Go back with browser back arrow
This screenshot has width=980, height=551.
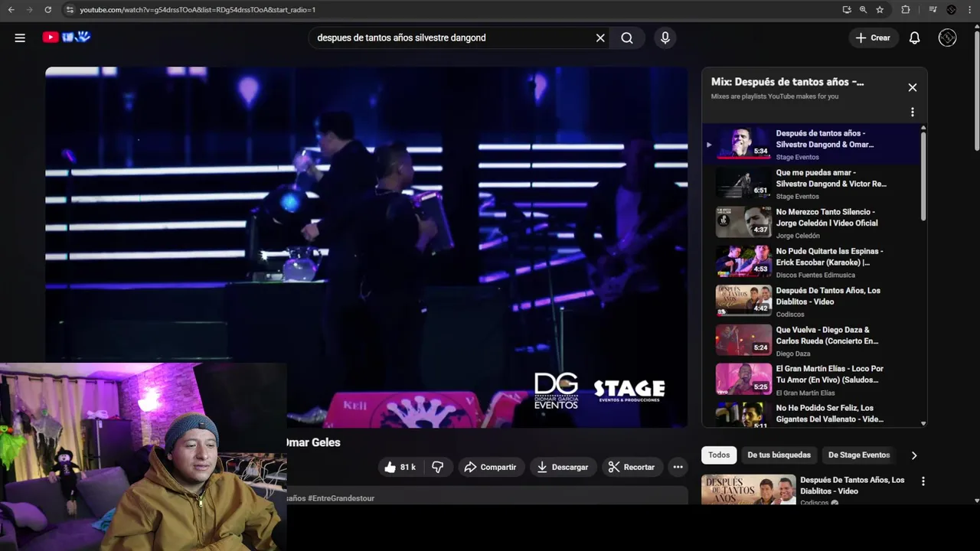point(11,10)
